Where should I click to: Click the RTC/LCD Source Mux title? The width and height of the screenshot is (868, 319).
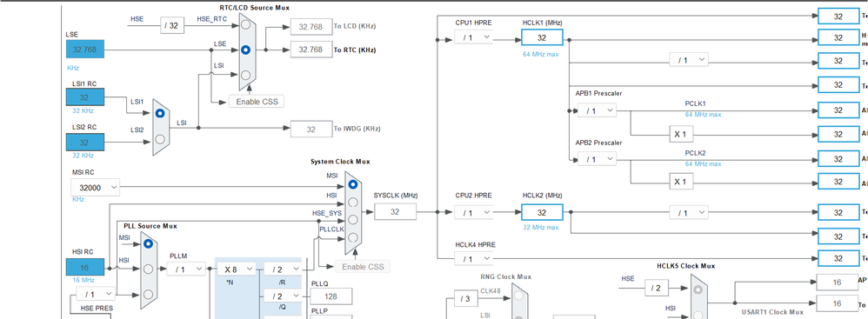tap(254, 8)
